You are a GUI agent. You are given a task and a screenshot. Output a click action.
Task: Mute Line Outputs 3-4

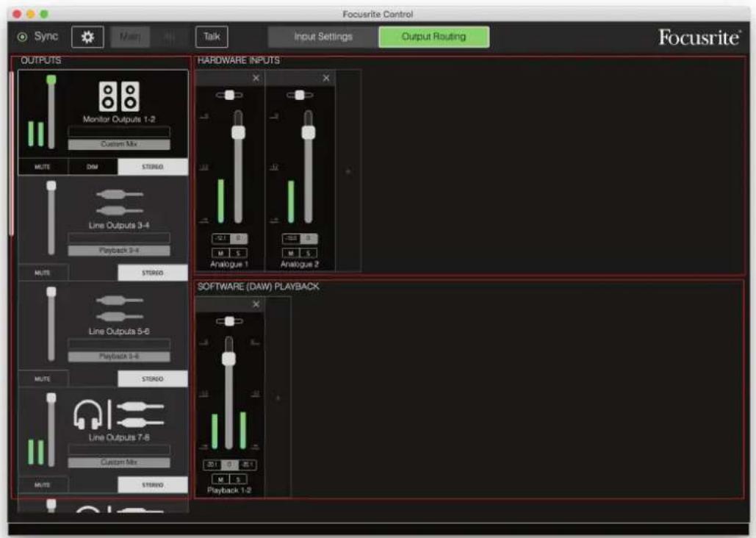[43, 273]
